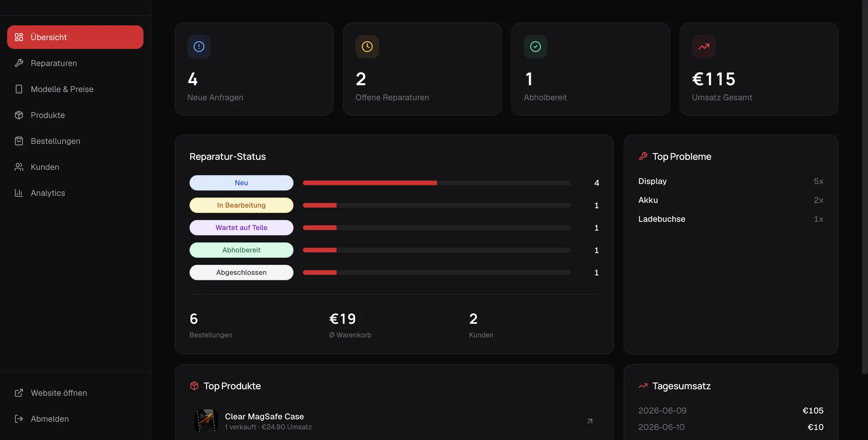Click the Clear MagSafe Case product thumbnail
This screenshot has width=868, height=440.
[206, 421]
